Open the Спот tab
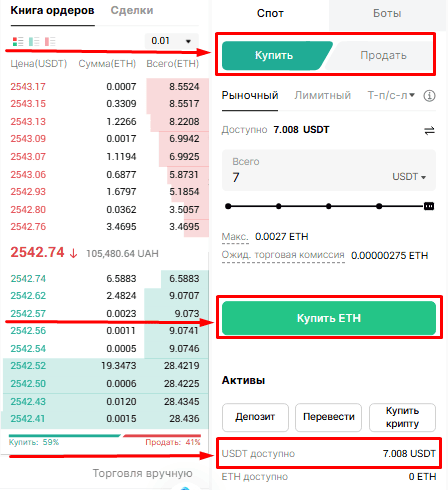 pyautogui.click(x=270, y=14)
